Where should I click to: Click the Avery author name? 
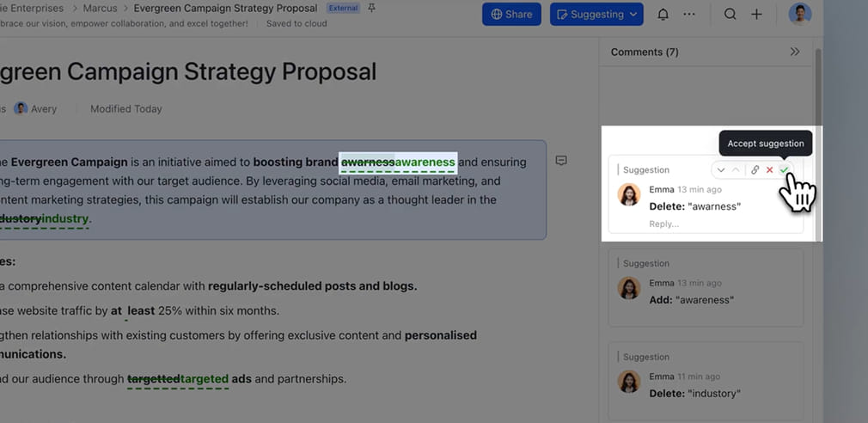(44, 109)
